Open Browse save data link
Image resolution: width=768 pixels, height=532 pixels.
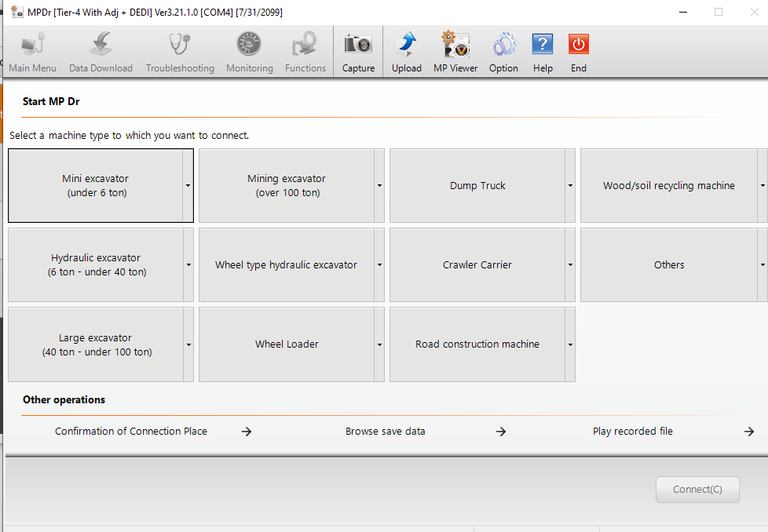[385, 431]
